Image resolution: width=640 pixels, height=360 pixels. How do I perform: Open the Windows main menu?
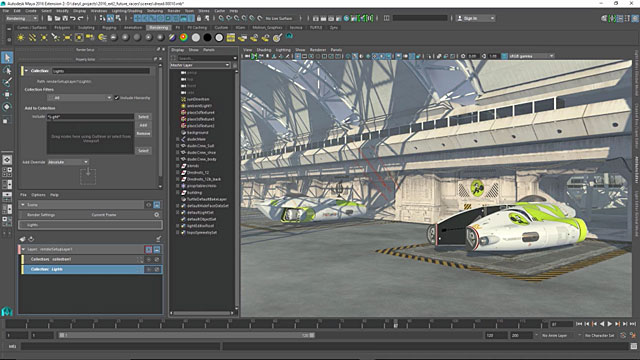[99, 11]
